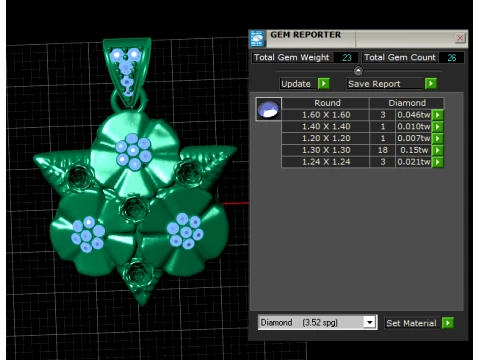
Task: Click the quantity 18 cell
Action: pos(383,150)
